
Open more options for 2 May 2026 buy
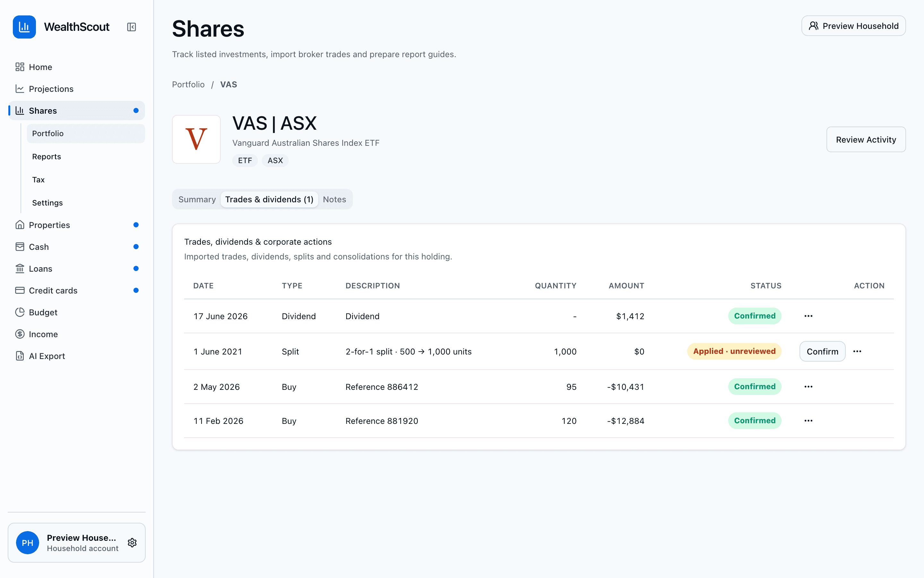tap(808, 387)
